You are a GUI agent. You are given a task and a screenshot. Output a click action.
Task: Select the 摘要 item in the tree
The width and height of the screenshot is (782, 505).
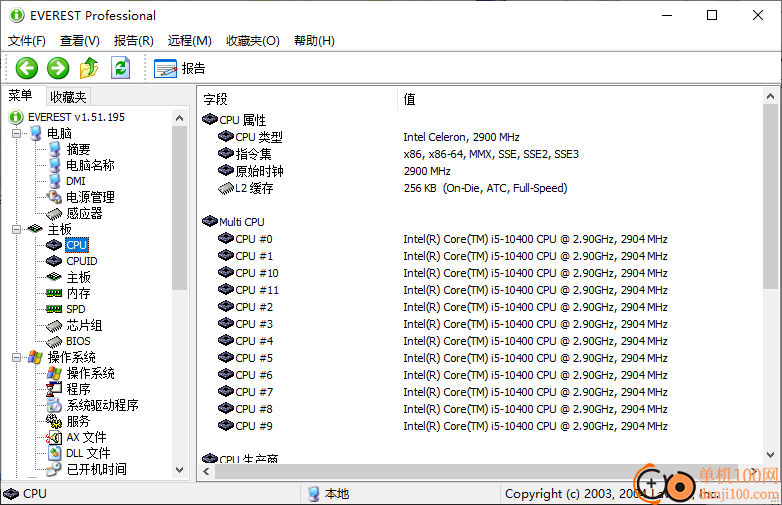(78, 149)
